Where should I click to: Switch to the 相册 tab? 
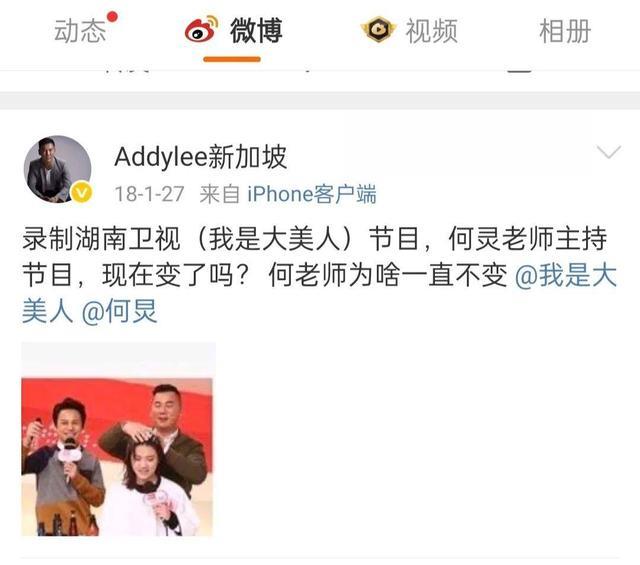tap(565, 31)
